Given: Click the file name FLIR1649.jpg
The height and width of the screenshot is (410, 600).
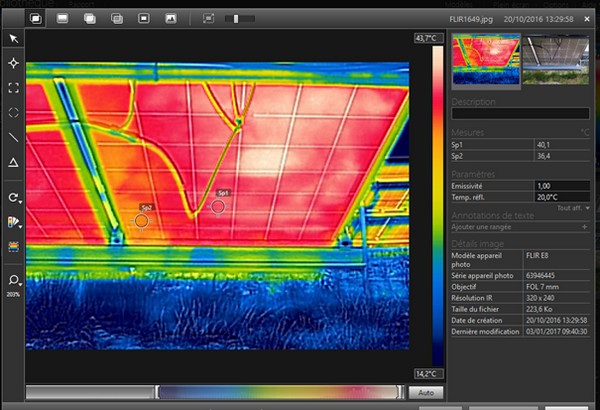Looking at the screenshot, I should click(x=471, y=19).
